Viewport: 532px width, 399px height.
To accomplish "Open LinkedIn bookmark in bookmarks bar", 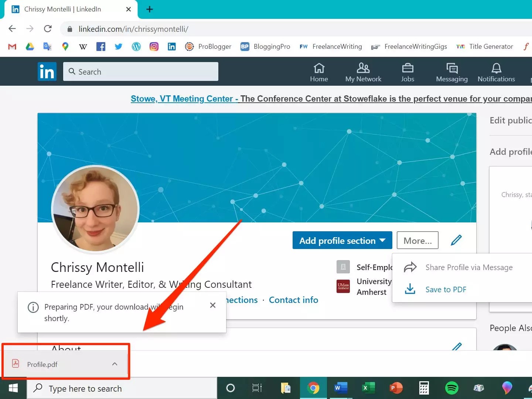I will click(x=172, y=47).
